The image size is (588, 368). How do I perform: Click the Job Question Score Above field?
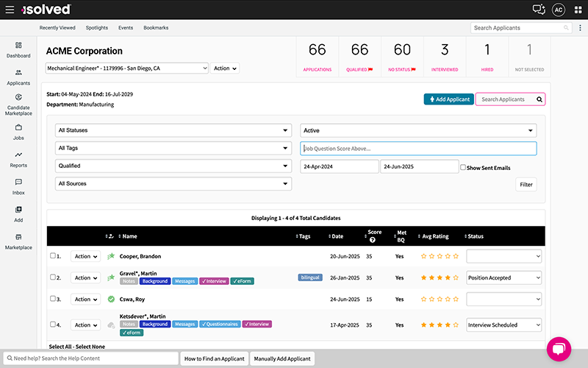tap(418, 149)
